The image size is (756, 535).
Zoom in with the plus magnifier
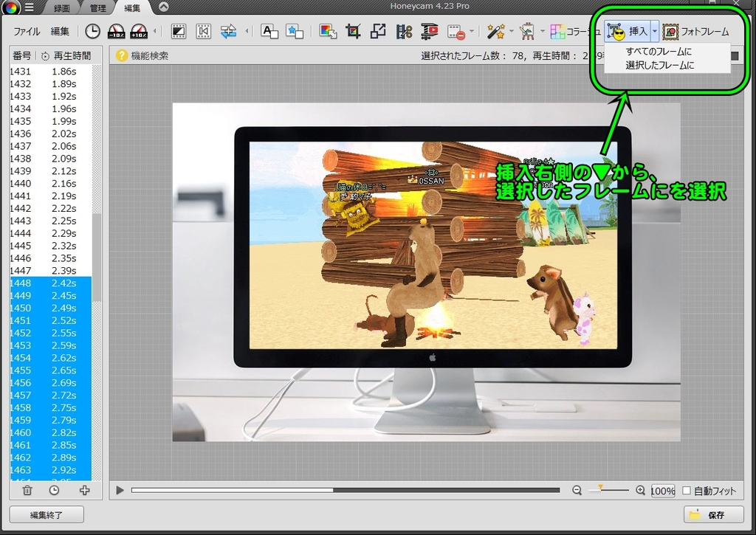coord(640,491)
